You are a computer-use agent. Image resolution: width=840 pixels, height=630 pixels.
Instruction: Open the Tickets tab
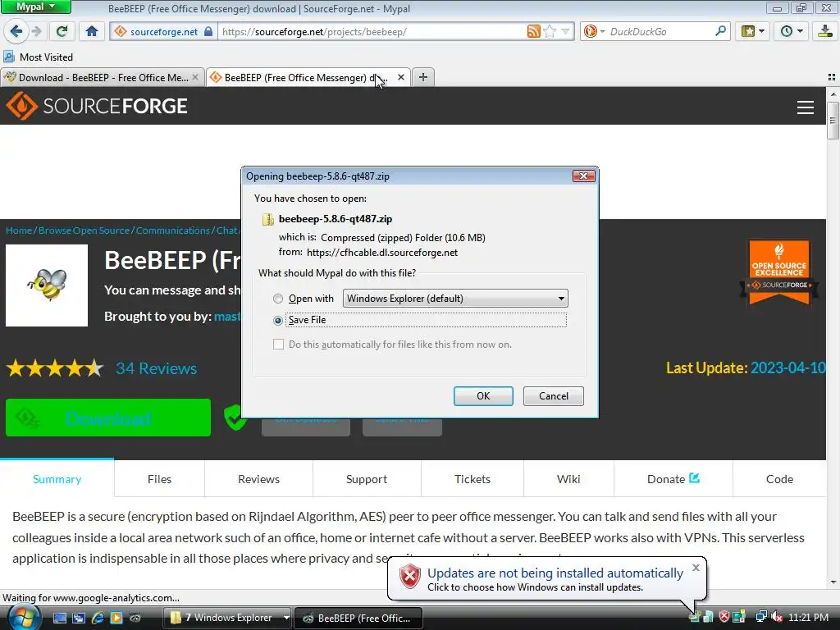(472, 479)
